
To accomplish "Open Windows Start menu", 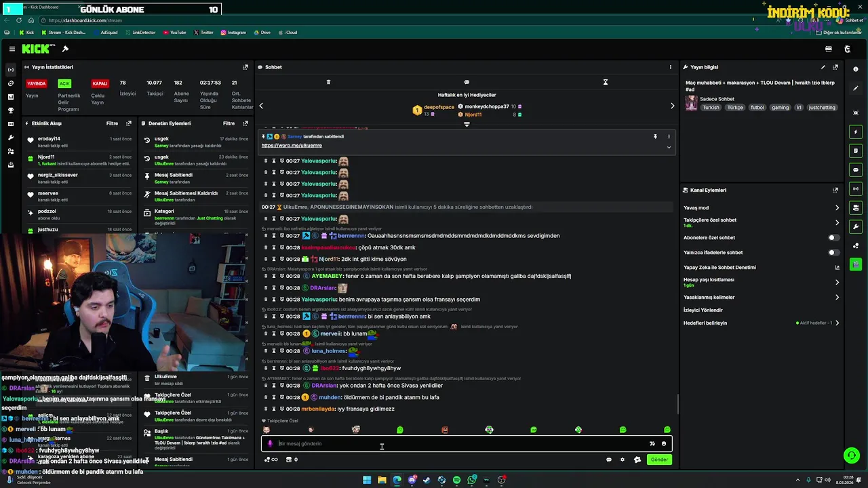I will 367,480.
